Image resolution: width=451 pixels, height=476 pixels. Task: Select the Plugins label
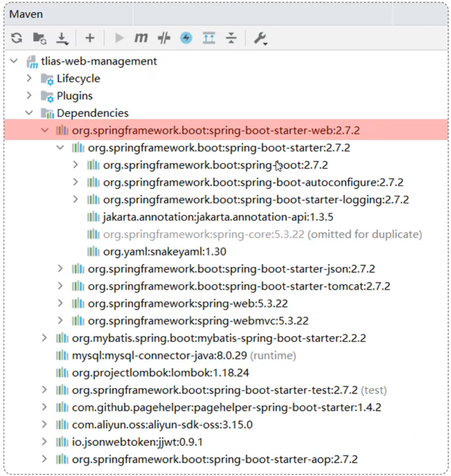tap(75, 96)
